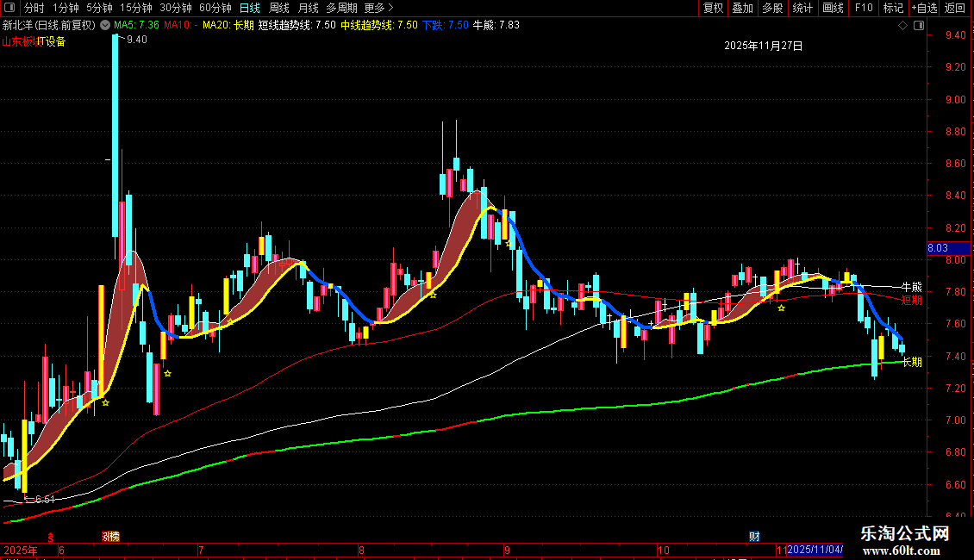The height and width of the screenshot is (560, 974).
Task: Click the 8.03 price cursor tag
Action: point(947,248)
